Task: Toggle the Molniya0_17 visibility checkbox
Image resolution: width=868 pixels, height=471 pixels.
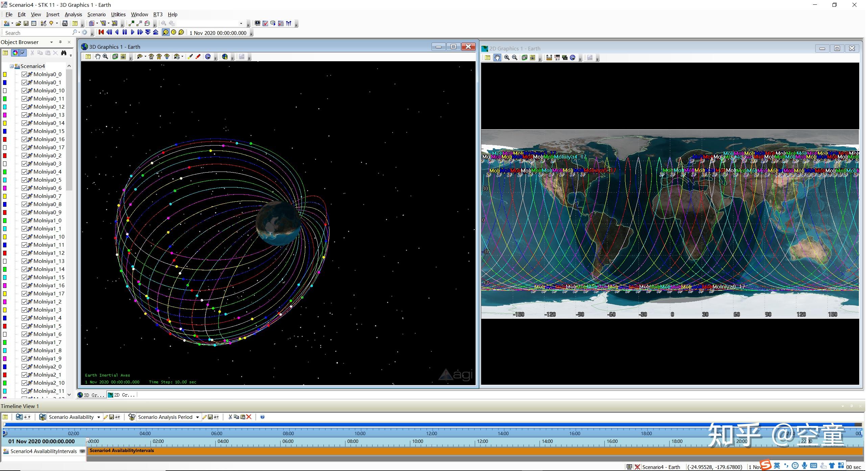Action: pyautogui.click(x=24, y=148)
